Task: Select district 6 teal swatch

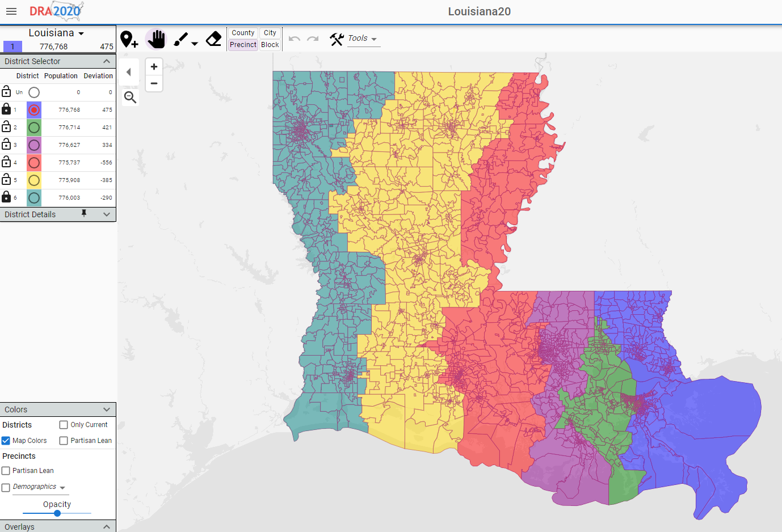Action: (x=34, y=198)
